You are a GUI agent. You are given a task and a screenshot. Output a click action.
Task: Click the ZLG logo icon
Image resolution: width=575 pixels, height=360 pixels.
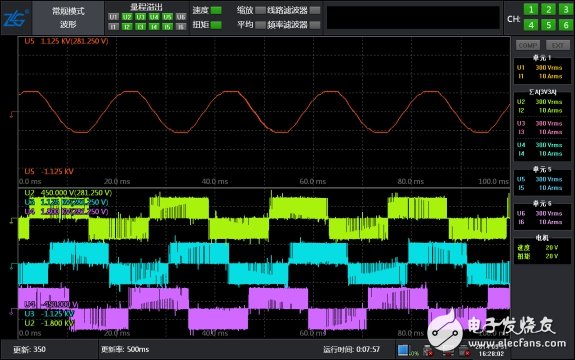pyautogui.click(x=15, y=18)
